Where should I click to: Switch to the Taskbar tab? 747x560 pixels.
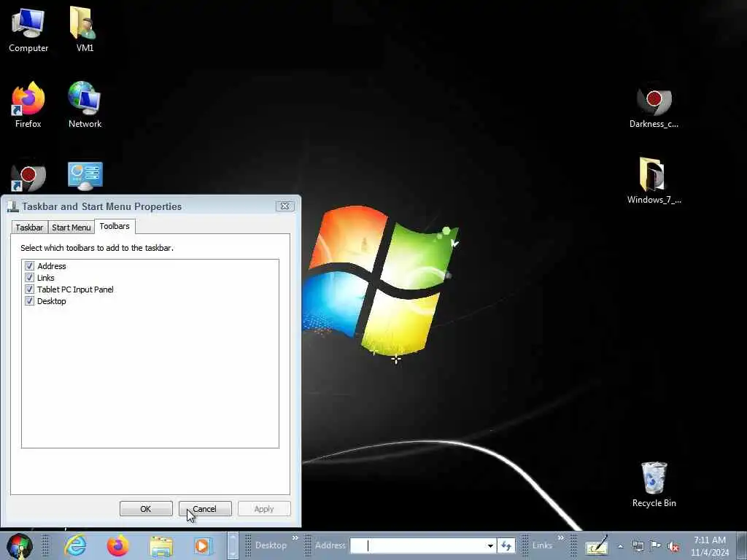click(29, 227)
